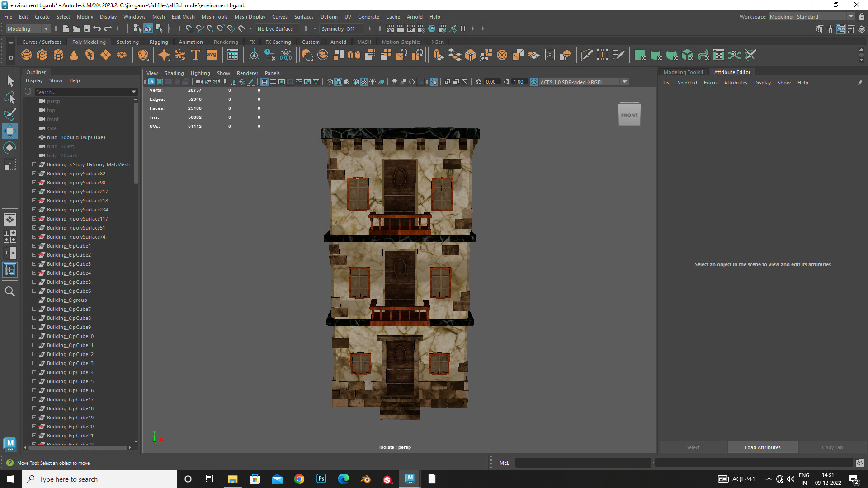Select the polygon Type text tool
Image resolution: width=868 pixels, height=488 pixels.
tap(196, 55)
